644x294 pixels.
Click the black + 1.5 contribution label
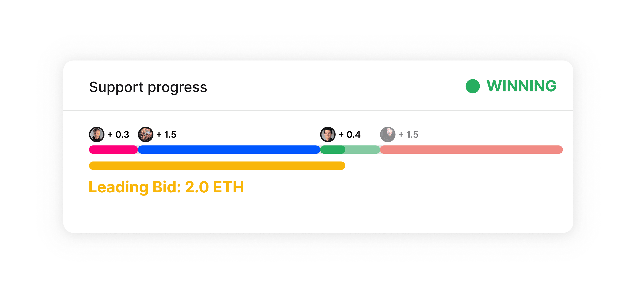(x=166, y=134)
